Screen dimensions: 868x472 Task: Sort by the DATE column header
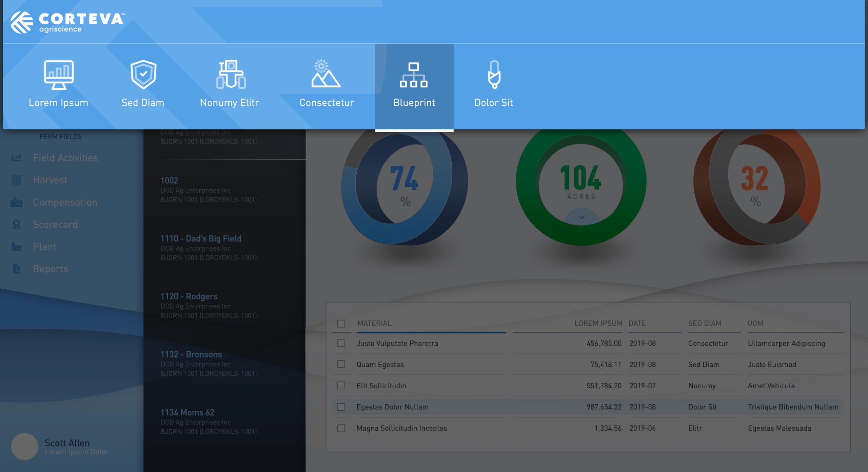[637, 323]
